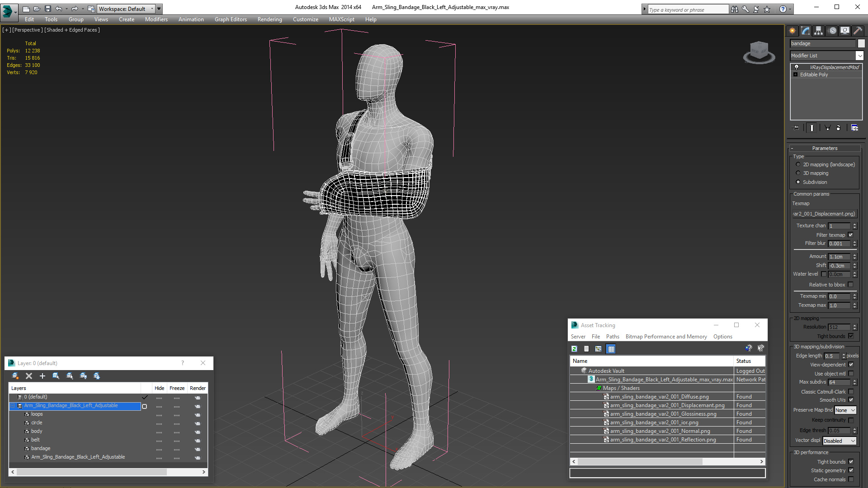Toggle VRayDisplacementMod lightbulb on/off
The height and width of the screenshot is (488, 868).
click(797, 67)
